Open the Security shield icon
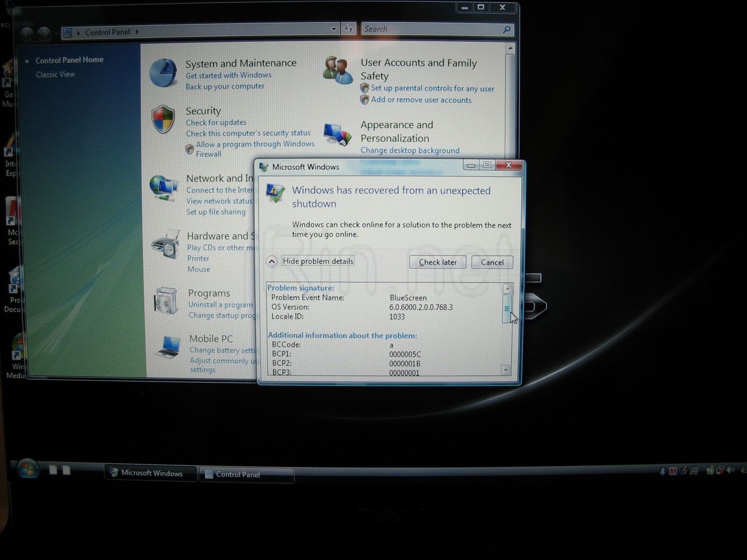Viewport: 747px width, 560px height. (x=163, y=120)
